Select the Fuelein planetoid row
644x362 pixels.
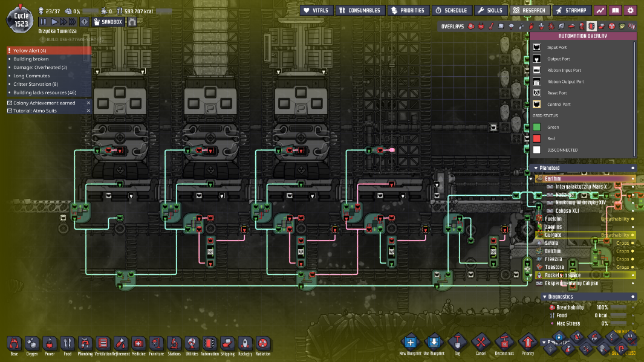coord(585,219)
